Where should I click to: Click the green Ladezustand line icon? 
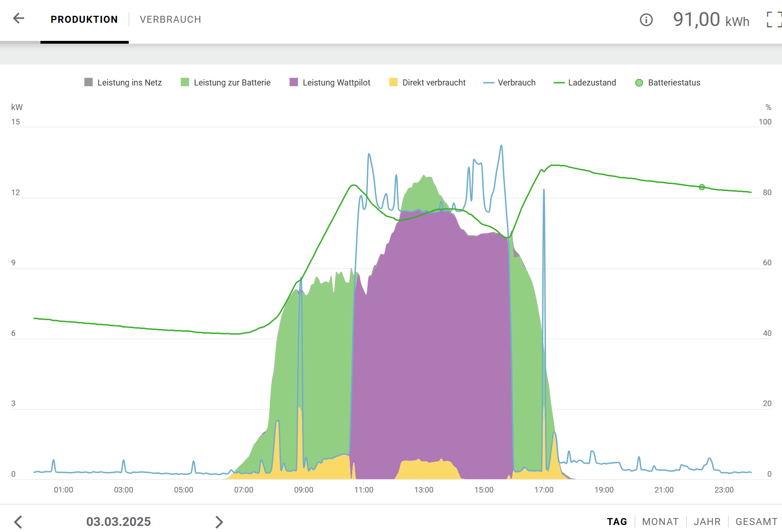click(559, 83)
